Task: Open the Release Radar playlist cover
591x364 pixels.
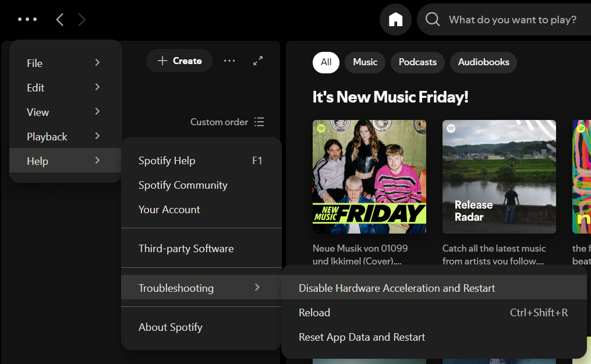Action: (x=499, y=176)
